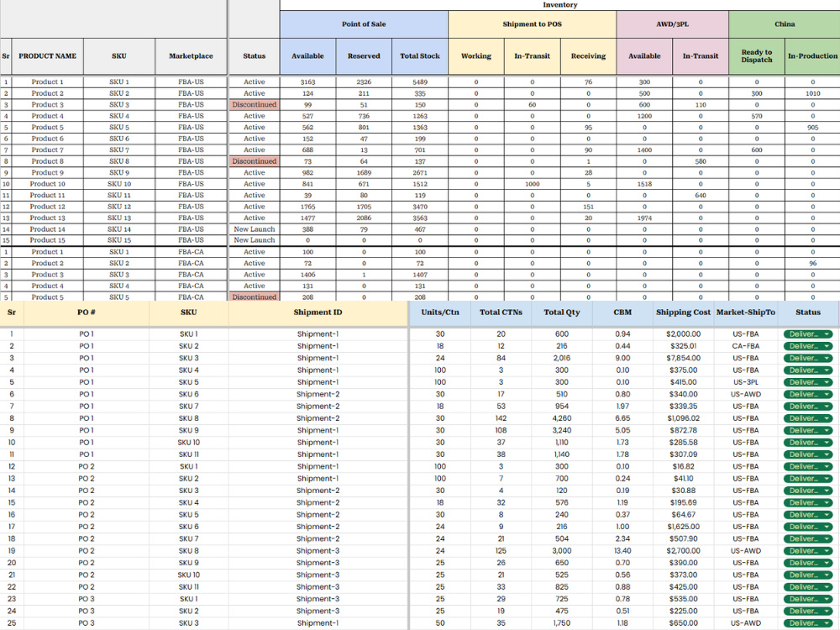Click the CBM value '13.40'
840x630 pixels.
click(x=622, y=551)
